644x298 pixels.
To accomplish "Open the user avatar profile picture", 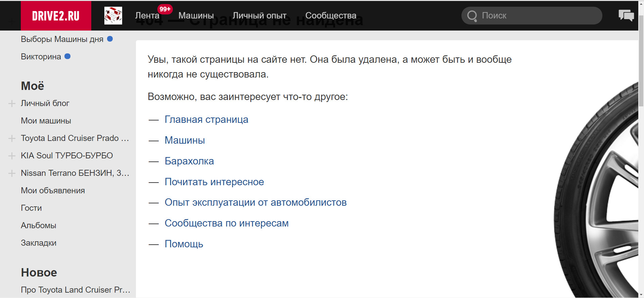I will coord(113,16).
